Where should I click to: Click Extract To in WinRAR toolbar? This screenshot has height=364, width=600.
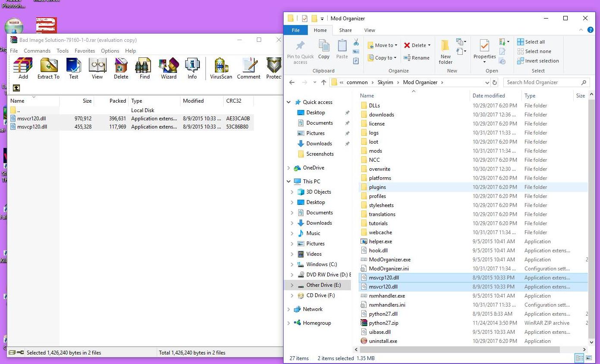coord(48,68)
